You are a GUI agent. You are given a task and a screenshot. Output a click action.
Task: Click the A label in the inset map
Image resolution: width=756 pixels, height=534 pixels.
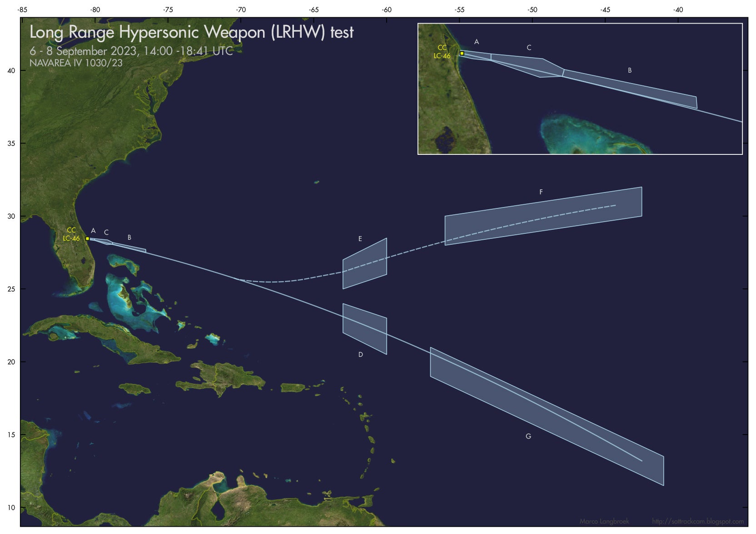(477, 42)
